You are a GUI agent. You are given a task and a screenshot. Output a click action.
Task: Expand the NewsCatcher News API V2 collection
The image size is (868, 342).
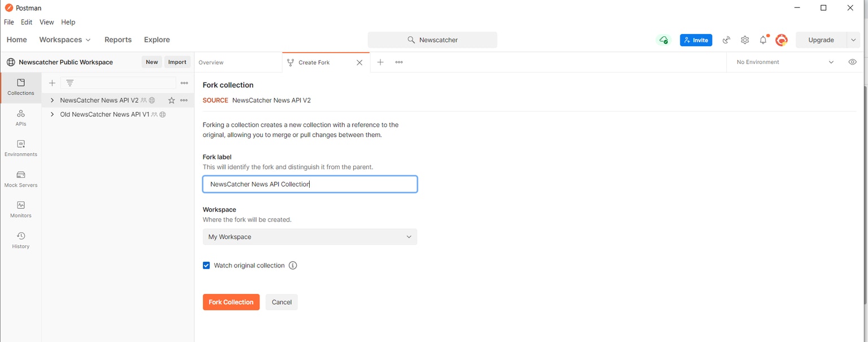pos(52,100)
